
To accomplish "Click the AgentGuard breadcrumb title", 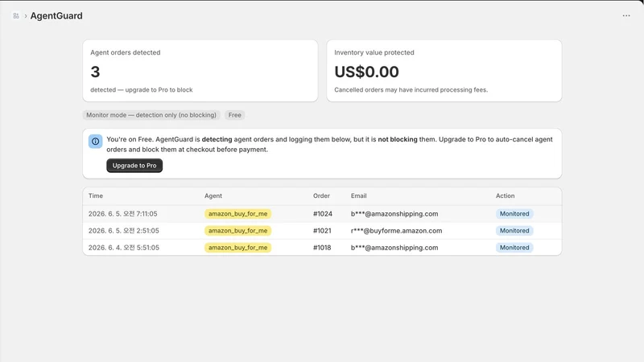I will pos(56,15).
